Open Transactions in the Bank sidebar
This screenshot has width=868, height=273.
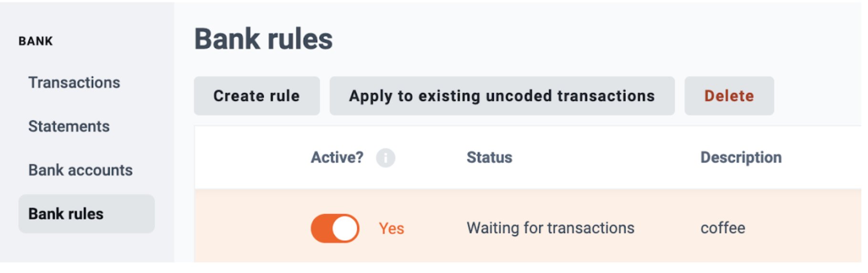click(x=74, y=83)
